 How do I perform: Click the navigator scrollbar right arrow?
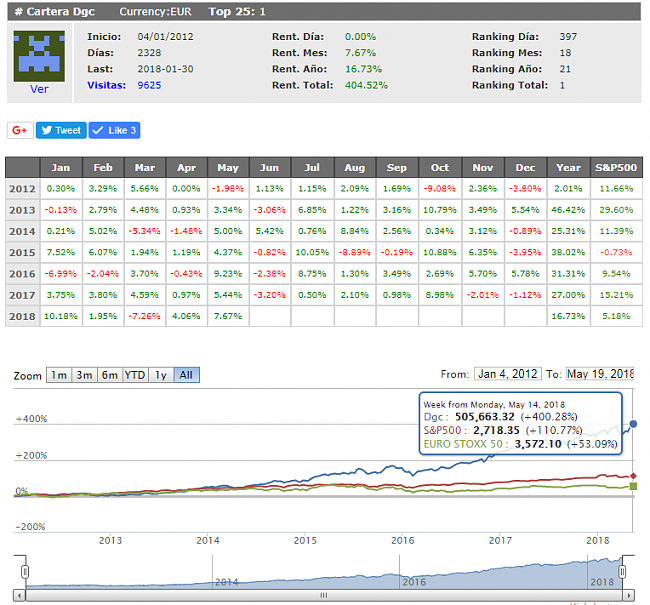[628, 595]
